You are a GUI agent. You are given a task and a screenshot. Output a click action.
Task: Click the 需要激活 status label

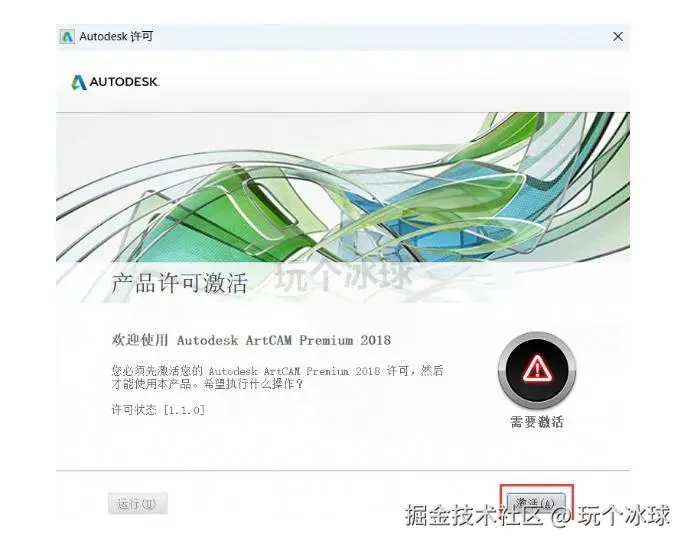537,422
